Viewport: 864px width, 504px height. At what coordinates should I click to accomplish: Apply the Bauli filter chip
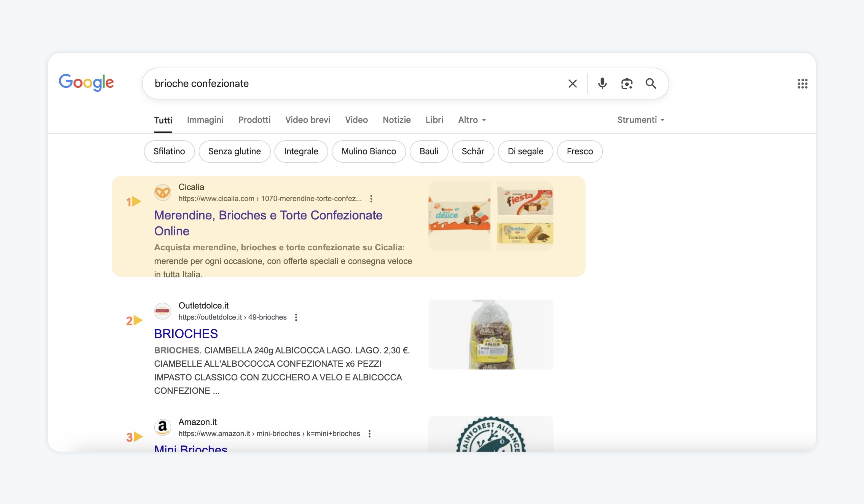click(x=429, y=152)
